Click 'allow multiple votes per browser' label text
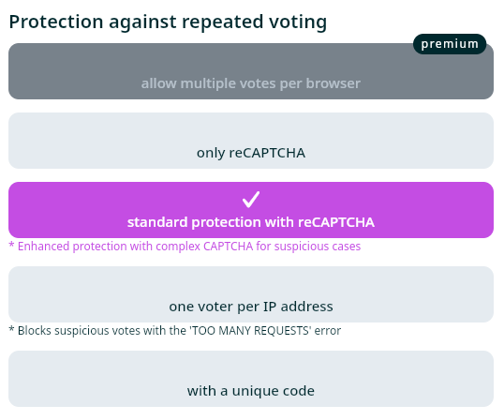The width and height of the screenshot is (504, 420). pos(251,83)
